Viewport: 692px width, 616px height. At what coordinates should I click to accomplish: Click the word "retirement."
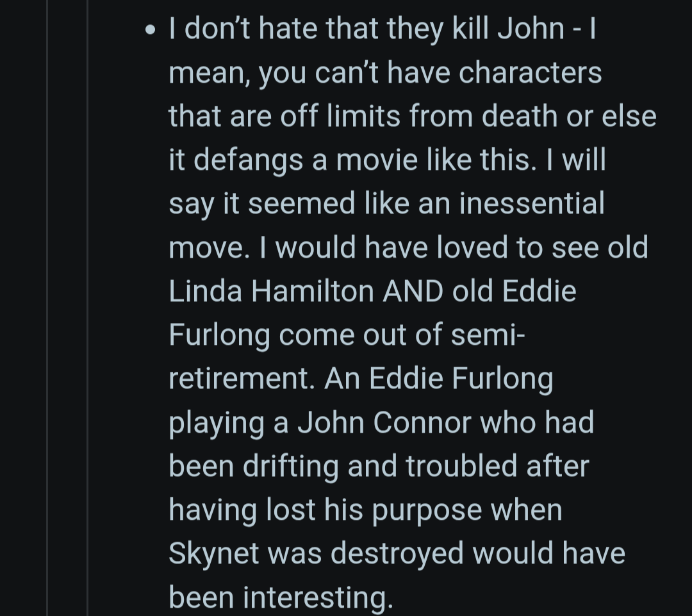pos(242,379)
